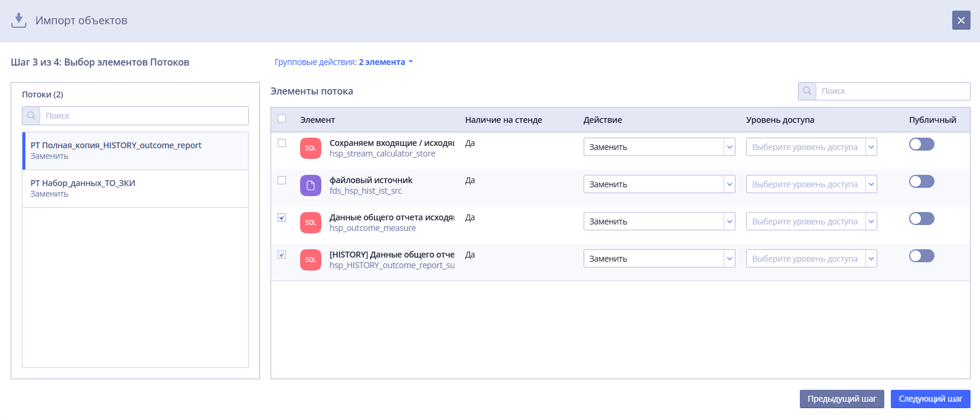The height and width of the screenshot is (417, 980).
Task: Open Действие dropdown for hsp_outcome_measure
Action: click(659, 221)
